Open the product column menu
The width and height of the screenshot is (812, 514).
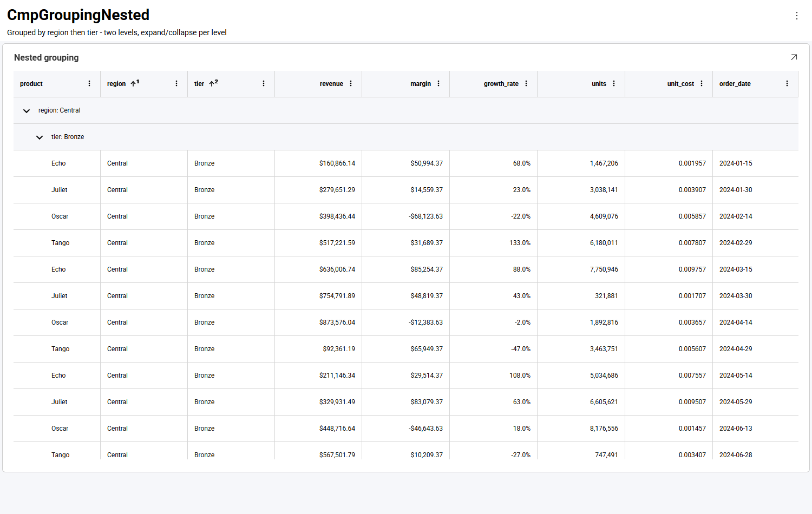point(89,84)
